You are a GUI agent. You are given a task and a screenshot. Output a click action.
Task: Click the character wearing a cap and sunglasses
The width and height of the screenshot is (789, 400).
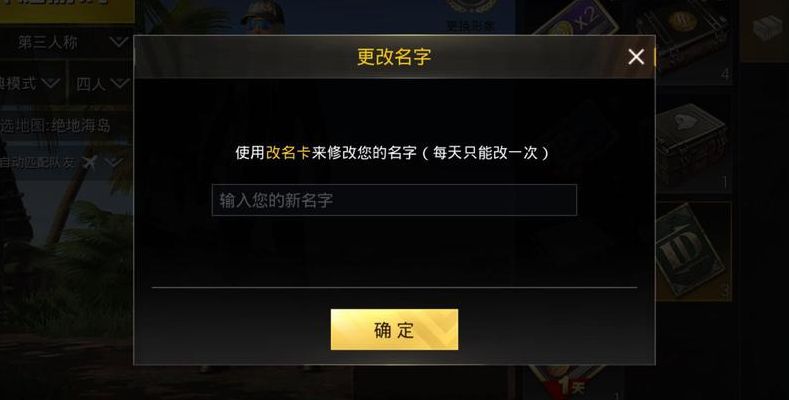pos(263,16)
